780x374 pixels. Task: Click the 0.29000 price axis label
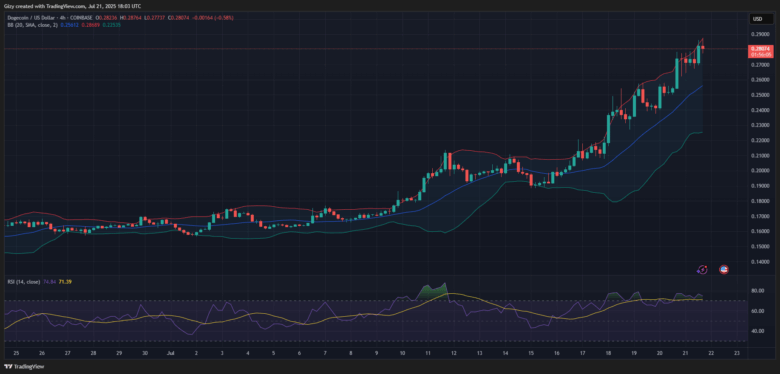pos(760,35)
